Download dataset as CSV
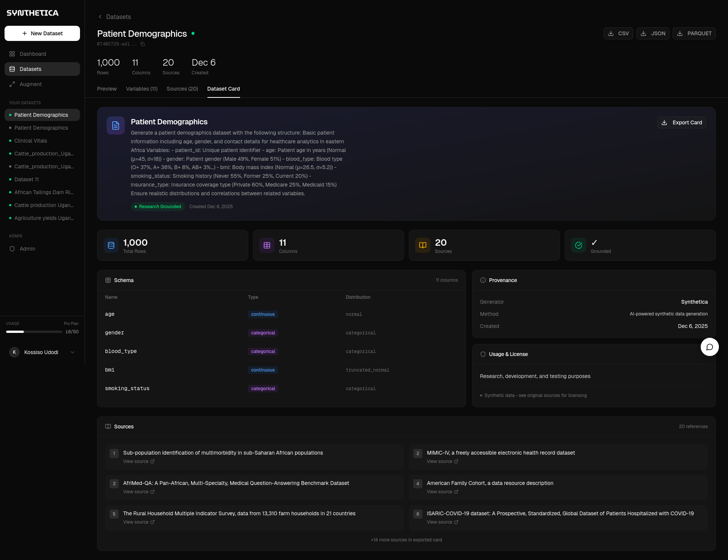Viewport: 728px width, 560px height. click(x=618, y=33)
